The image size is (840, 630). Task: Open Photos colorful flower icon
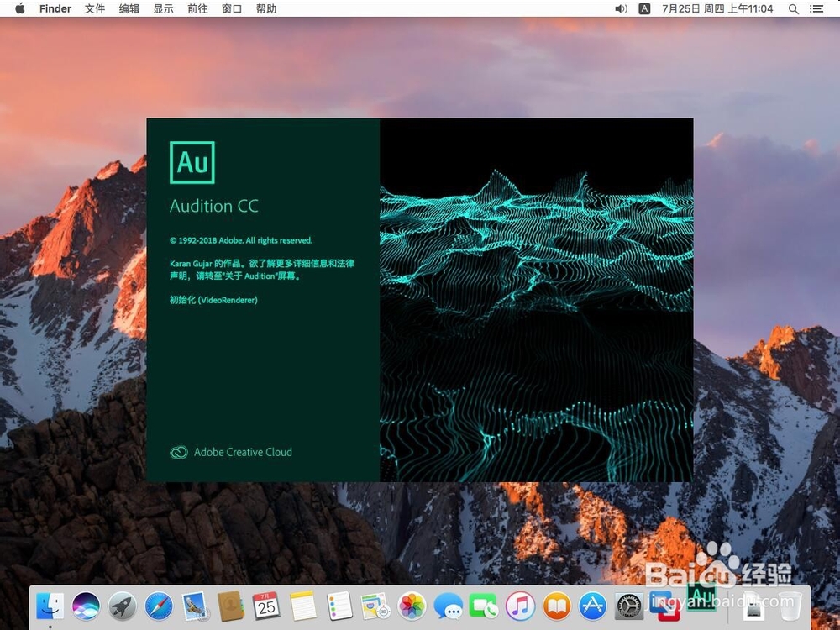pos(412,606)
